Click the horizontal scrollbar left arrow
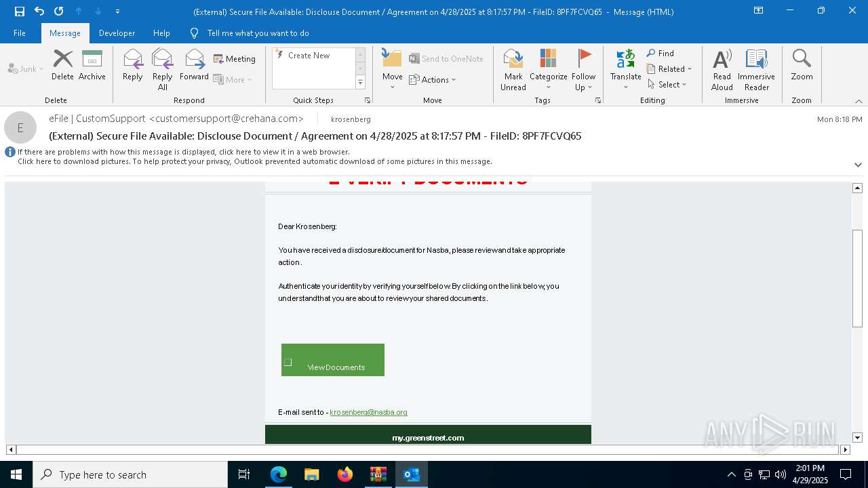Viewport: 868px width, 488px height. pyautogui.click(x=11, y=449)
